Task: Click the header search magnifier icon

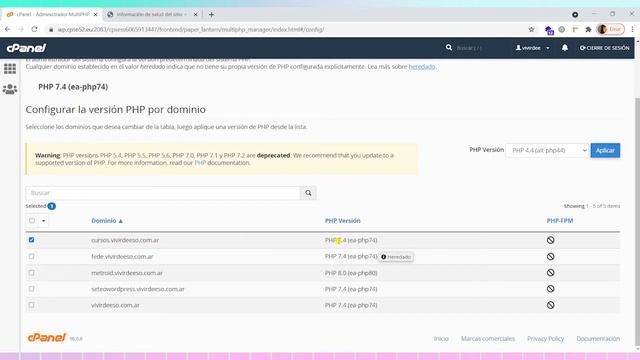Action: pyautogui.click(x=449, y=48)
